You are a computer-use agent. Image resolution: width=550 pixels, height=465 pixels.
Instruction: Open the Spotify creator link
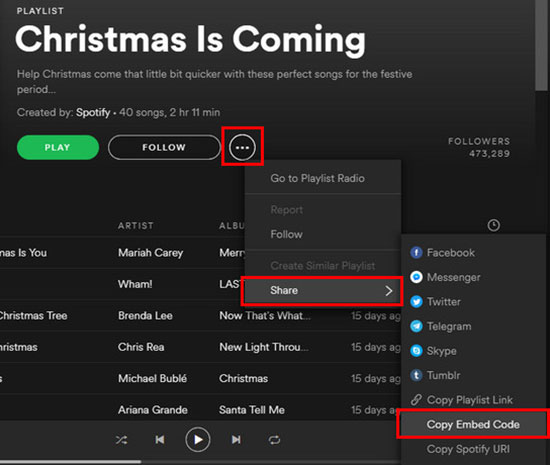(x=93, y=113)
